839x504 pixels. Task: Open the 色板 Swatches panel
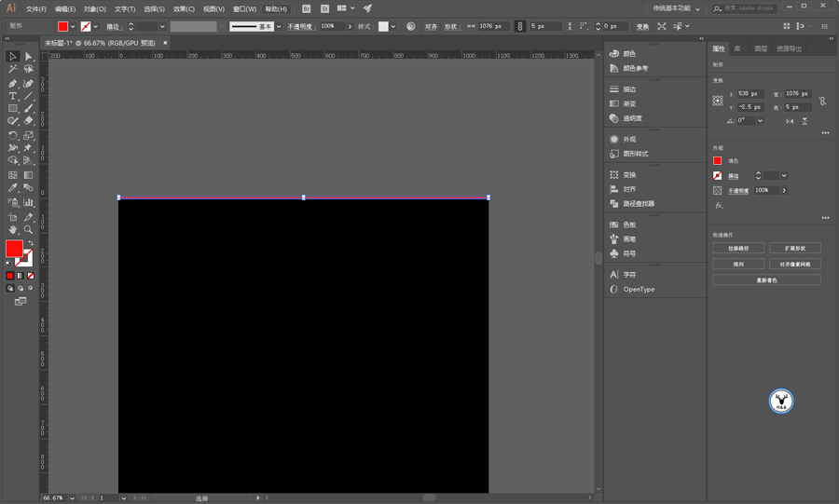[x=629, y=225]
